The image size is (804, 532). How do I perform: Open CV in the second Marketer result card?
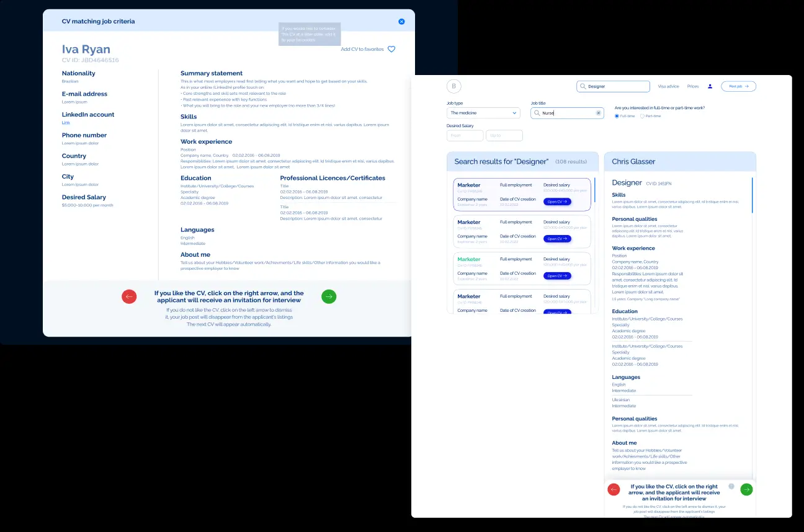coord(557,239)
